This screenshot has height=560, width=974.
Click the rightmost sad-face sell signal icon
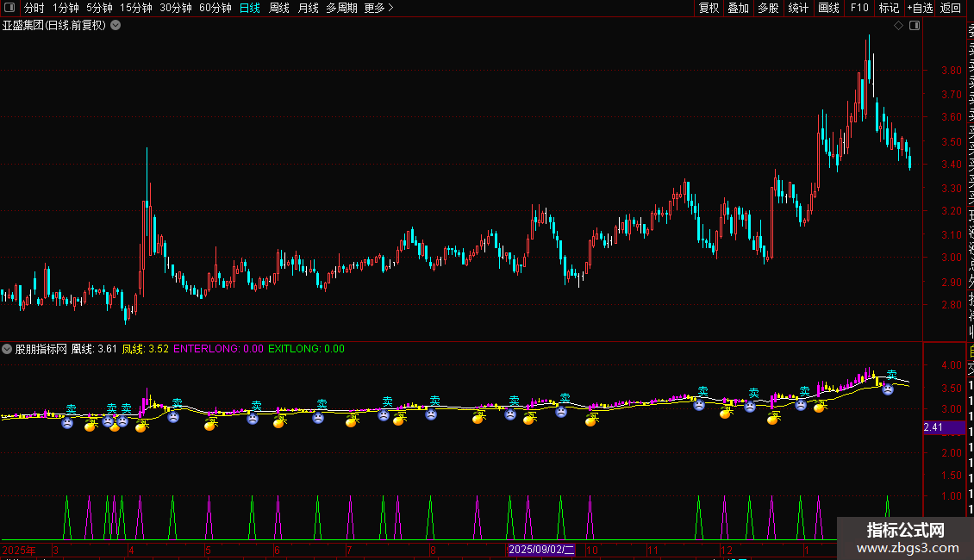click(887, 389)
